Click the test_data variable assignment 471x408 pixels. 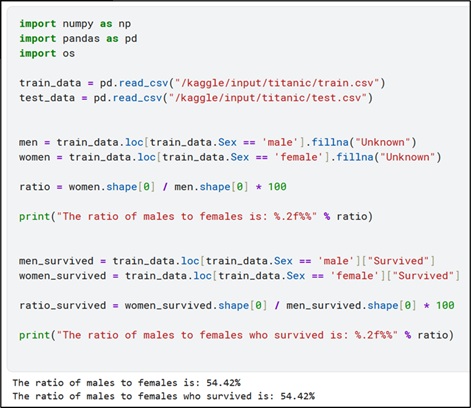(x=196, y=98)
